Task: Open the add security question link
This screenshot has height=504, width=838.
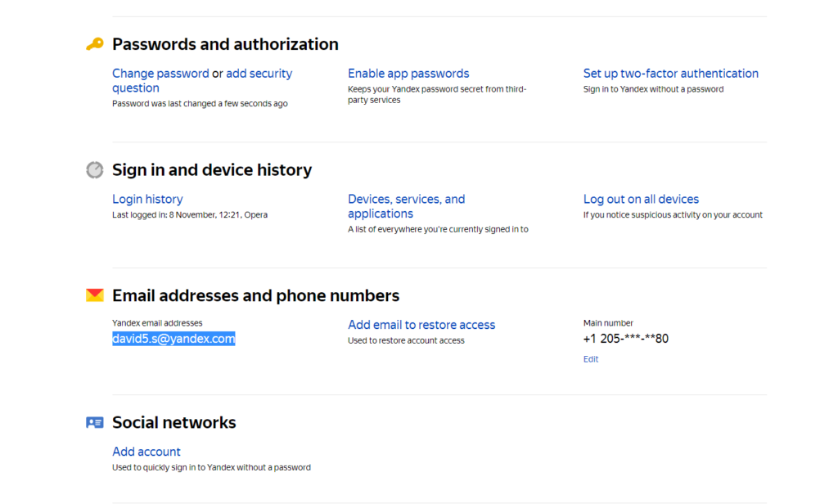Action: [202, 80]
